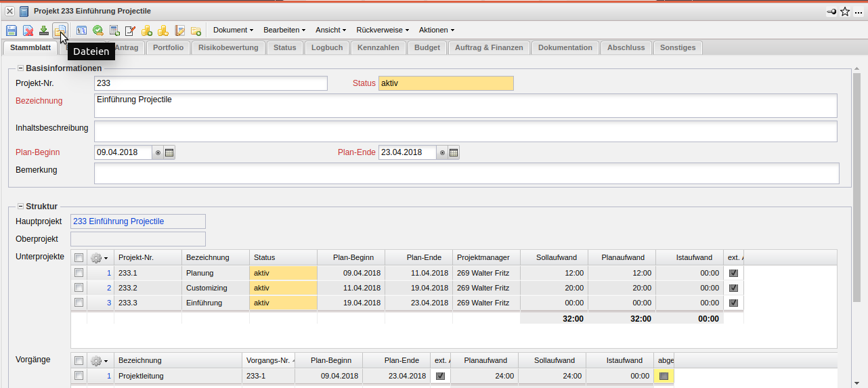
Task: Click the pin icon in title bar
Action: coord(831,12)
